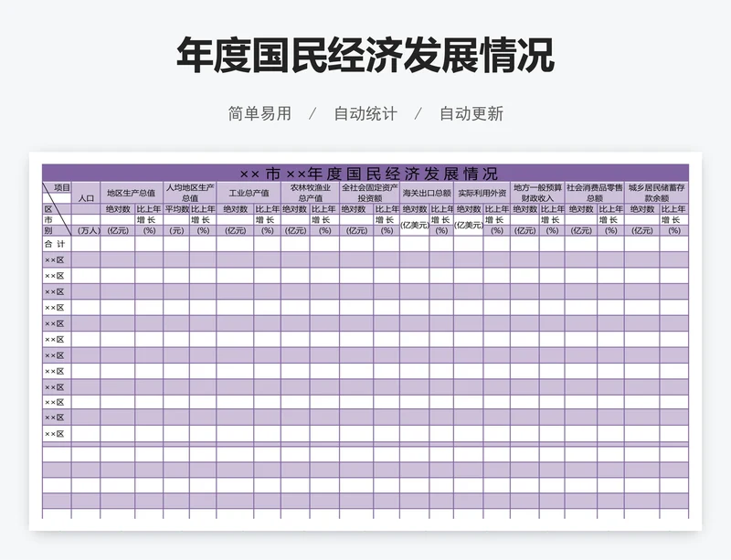The image size is (731, 560).
Task: Click the 平均数 subheader cell
Action: pos(176,209)
